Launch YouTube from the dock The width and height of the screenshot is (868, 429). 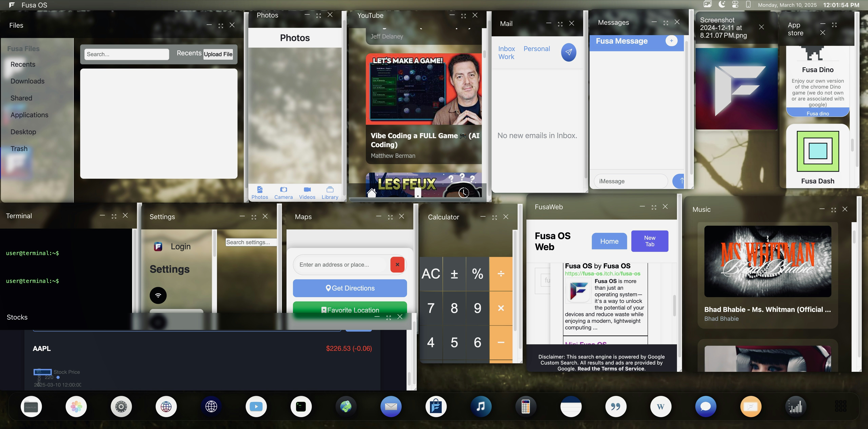[256, 406]
